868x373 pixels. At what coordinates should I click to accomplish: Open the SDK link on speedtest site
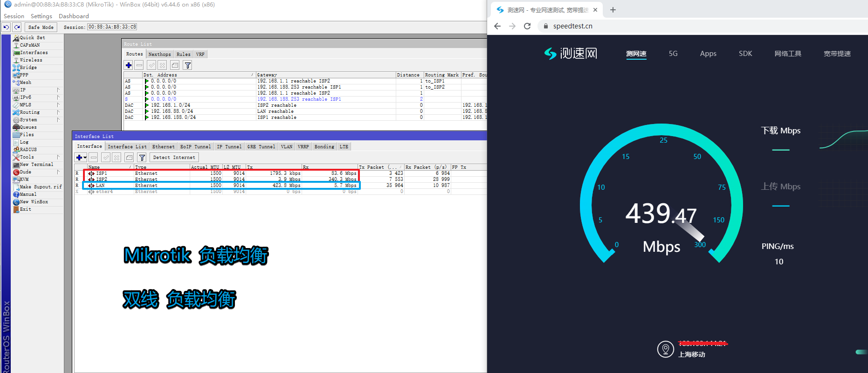point(745,54)
